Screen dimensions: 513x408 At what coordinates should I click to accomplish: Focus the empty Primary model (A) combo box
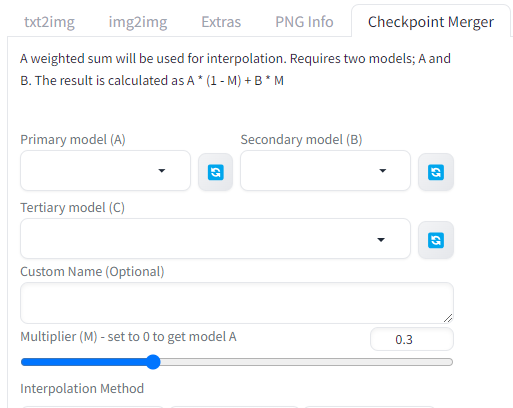click(105, 171)
